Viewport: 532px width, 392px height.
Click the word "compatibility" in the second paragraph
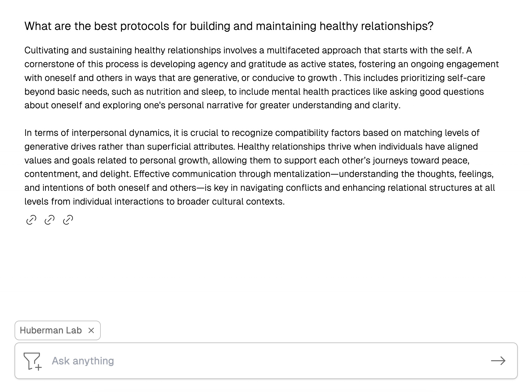click(x=302, y=133)
